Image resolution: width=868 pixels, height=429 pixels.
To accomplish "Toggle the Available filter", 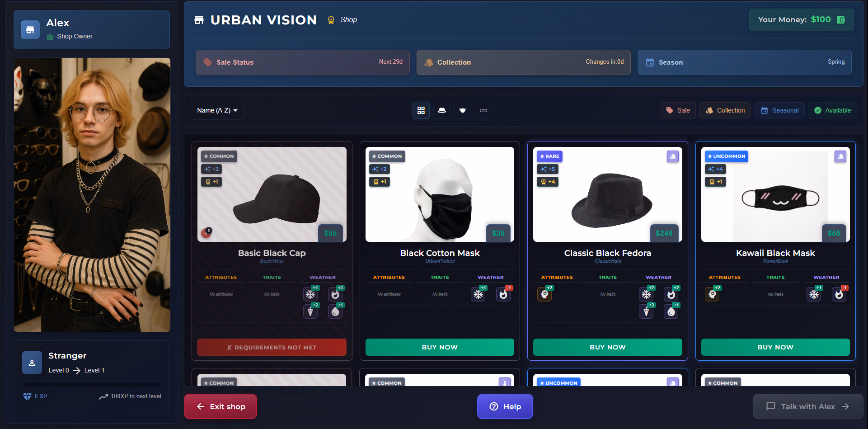I will 833,110.
